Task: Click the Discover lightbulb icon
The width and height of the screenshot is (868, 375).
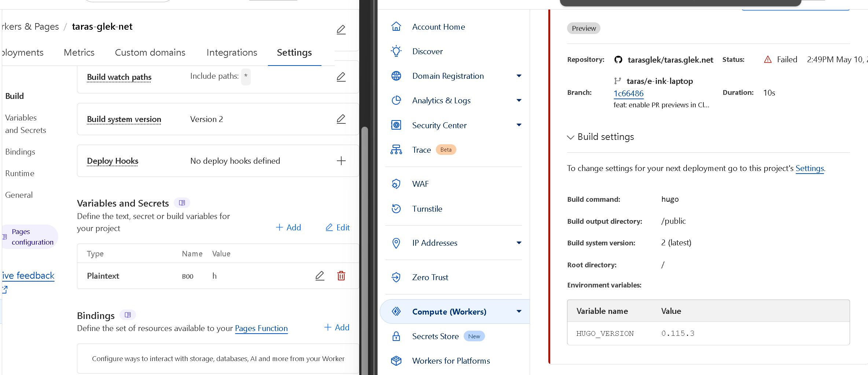Action: (x=396, y=51)
